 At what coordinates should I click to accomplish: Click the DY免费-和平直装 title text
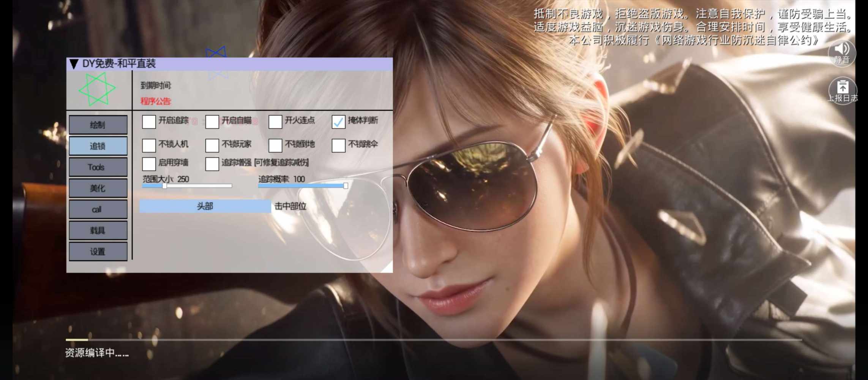point(119,64)
